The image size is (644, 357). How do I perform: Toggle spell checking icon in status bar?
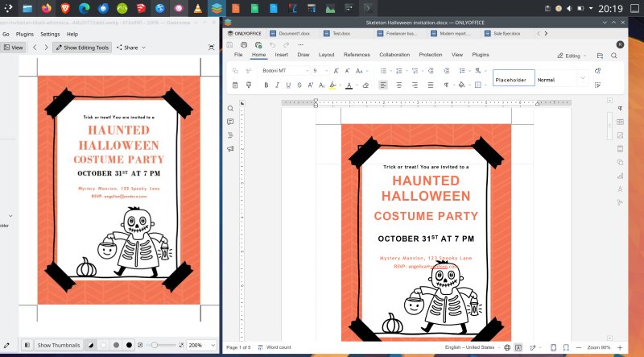tap(518, 347)
